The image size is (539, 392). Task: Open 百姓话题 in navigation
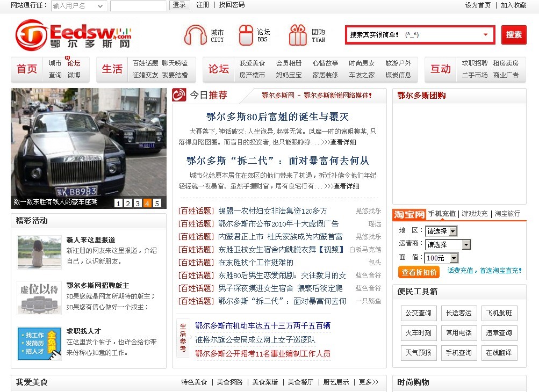point(146,63)
